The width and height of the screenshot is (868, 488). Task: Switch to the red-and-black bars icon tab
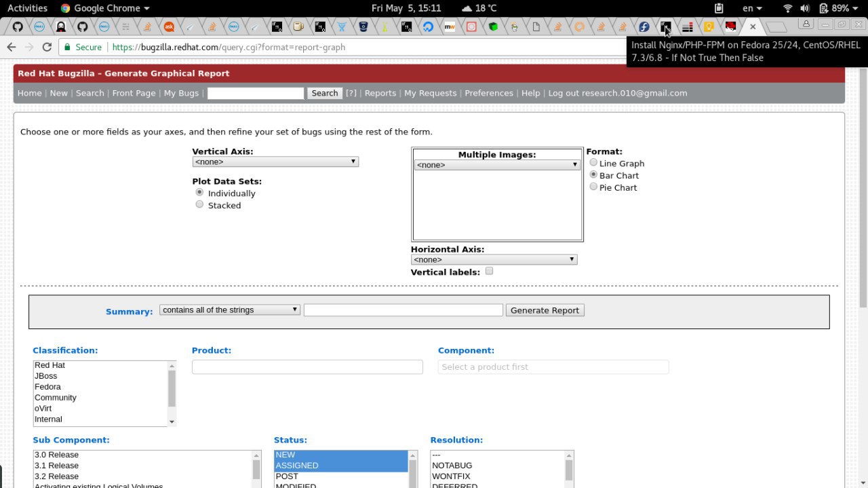(x=687, y=27)
